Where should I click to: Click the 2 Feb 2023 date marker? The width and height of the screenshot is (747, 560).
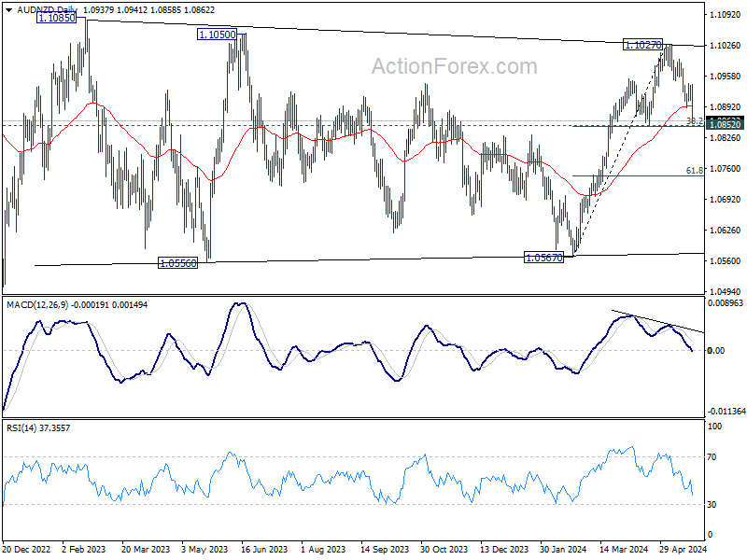pyautogui.click(x=84, y=549)
